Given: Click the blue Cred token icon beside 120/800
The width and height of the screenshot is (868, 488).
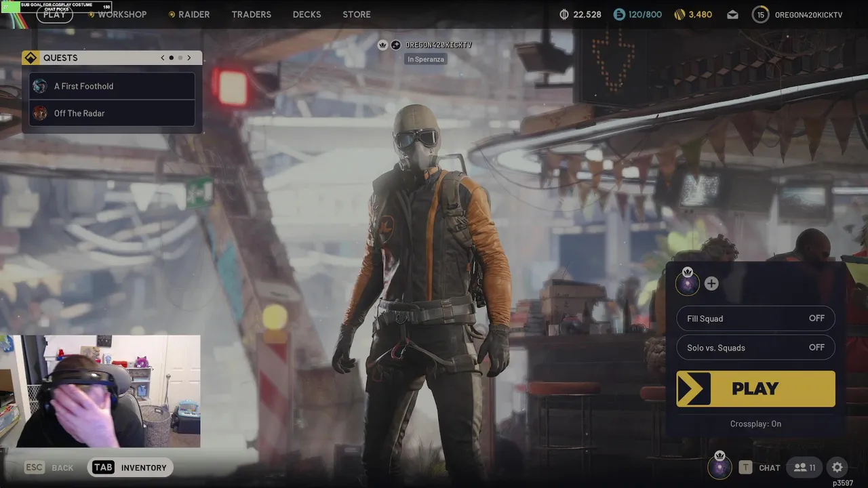Looking at the screenshot, I should (619, 14).
